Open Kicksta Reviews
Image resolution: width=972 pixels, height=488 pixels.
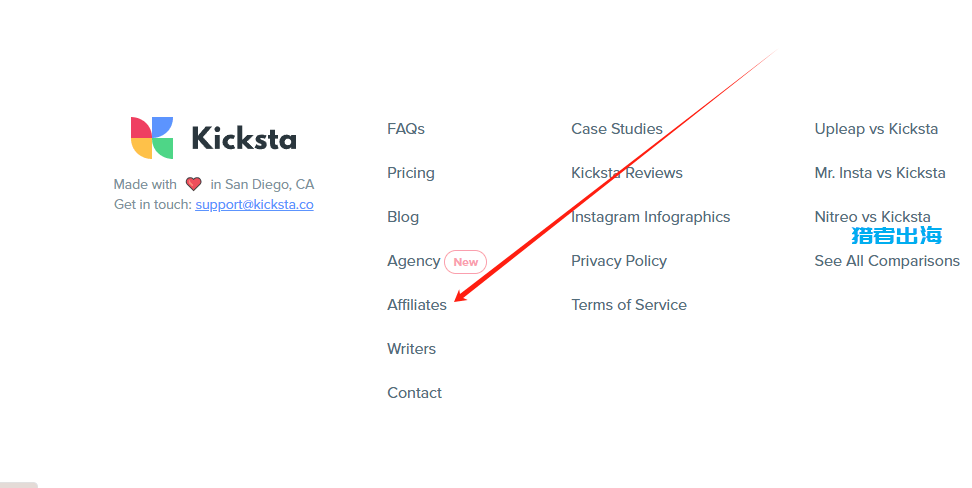pyautogui.click(x=627, y=173)
